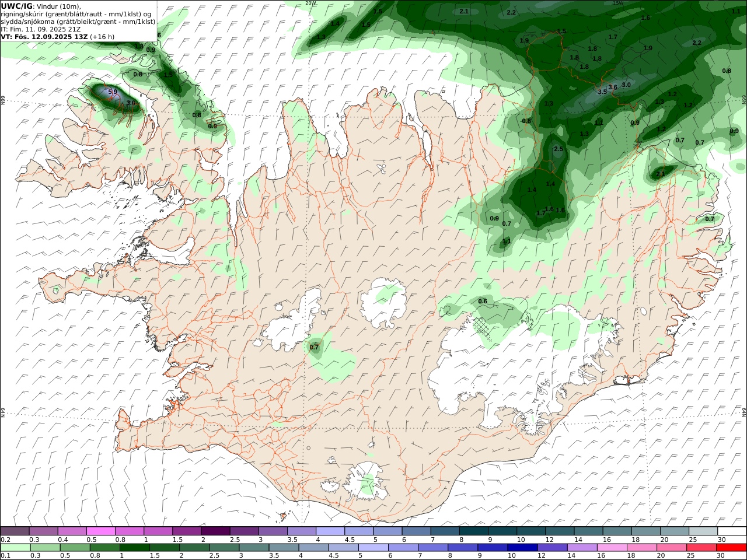Screen dimensions: 747x560
Task: Click the 5.9 precipitation peak value
Action: click(x=113, y=92)
